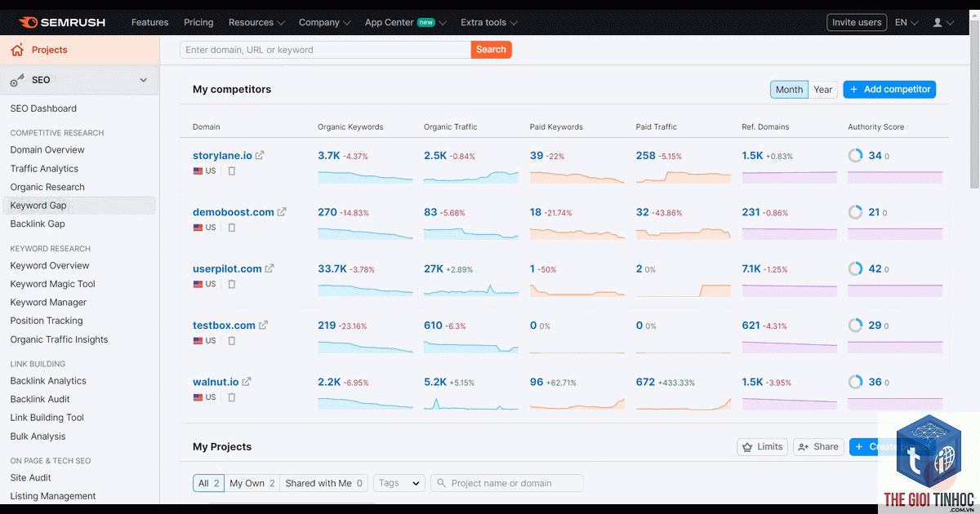Switch competitors view to Month
Image resolution: width=980 pixels, height=514 pixels.
click(789, 90)
